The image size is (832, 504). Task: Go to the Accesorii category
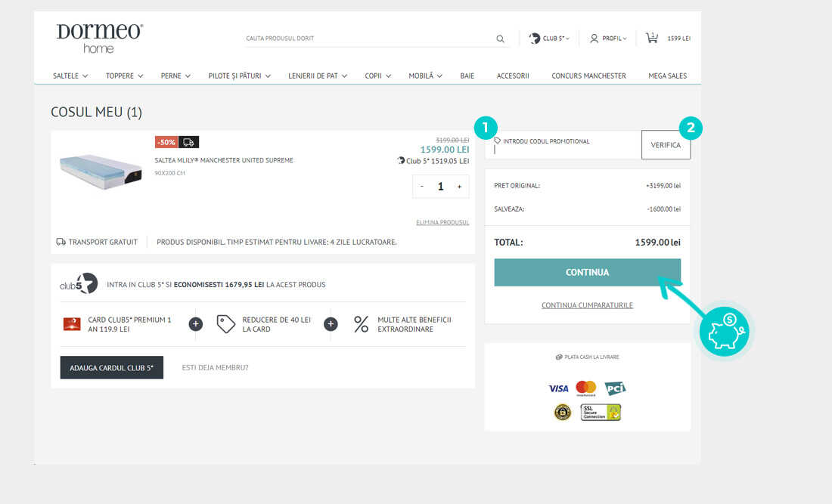[x=513, y=76]
